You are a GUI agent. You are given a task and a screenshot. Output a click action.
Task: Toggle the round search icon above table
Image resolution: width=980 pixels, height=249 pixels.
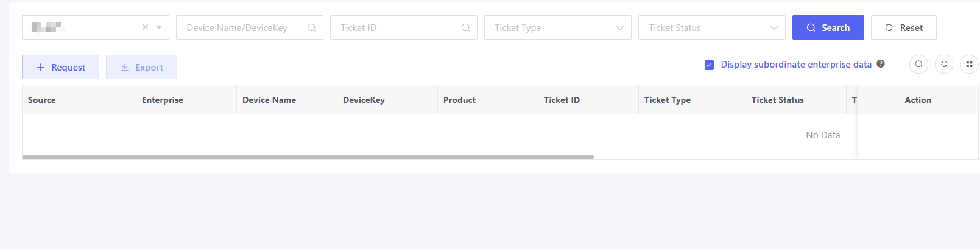click(x=918, y=64)
